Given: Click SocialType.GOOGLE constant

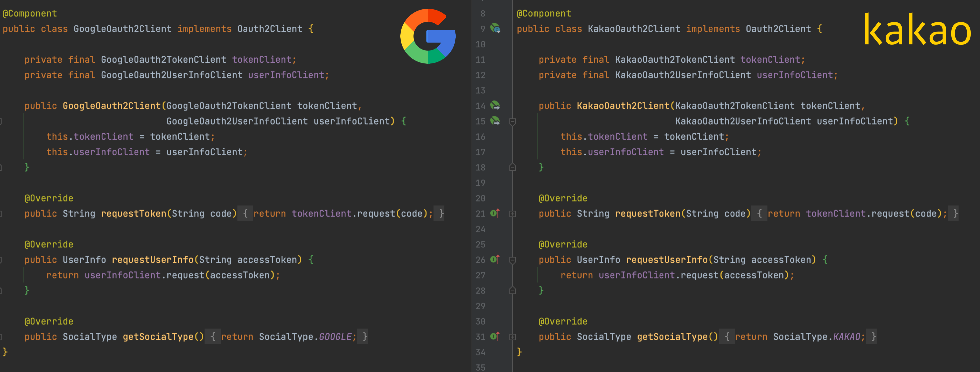Looking at the screenshot, I should (x=335, y=337).
